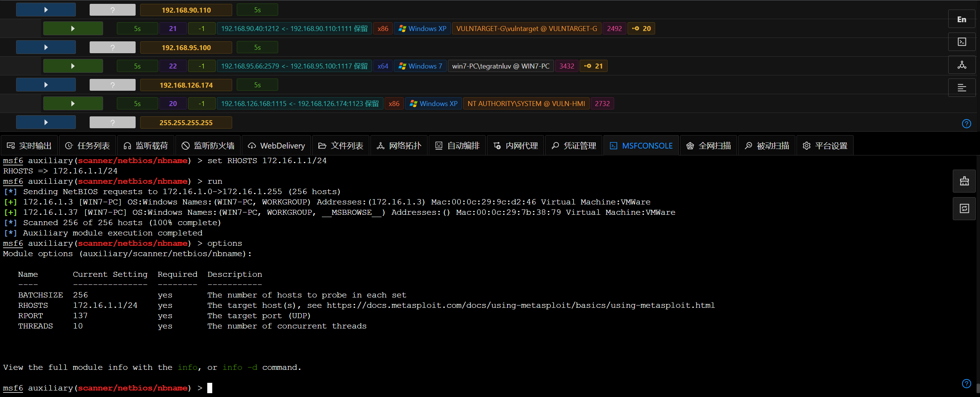Open the 网络拓扑 tab
This screenshot has height=397, width=980.
coord(399,146)
